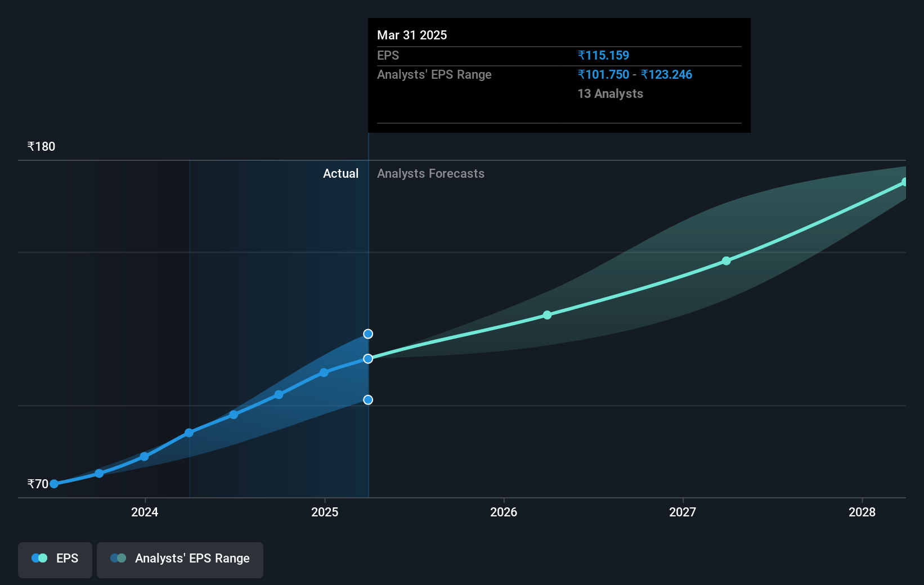This screenshot has height=585, width=924.
Task: Click the '13 Analysts' text in tooltip
Action: click(x=610, y=93)
